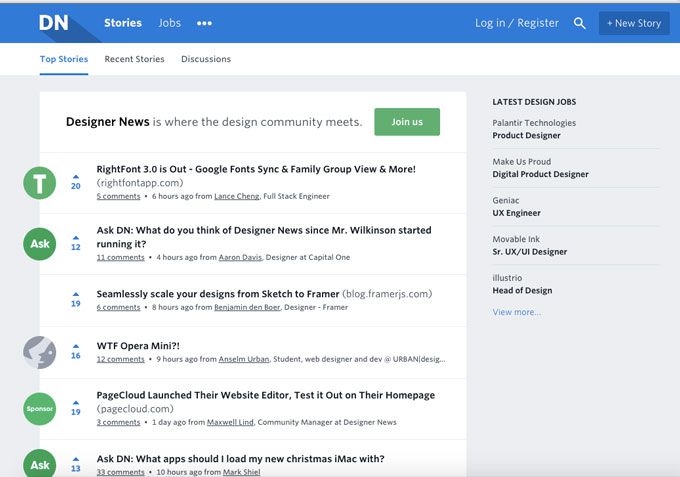Click the green T badge for RightFont
Screen dimensions: 680x477
pos(39,183)
